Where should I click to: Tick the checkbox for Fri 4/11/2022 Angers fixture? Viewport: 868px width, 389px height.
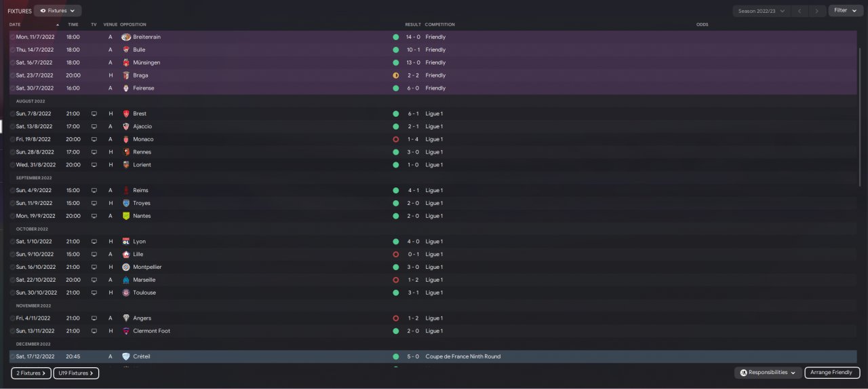click(x=12, y=318)
